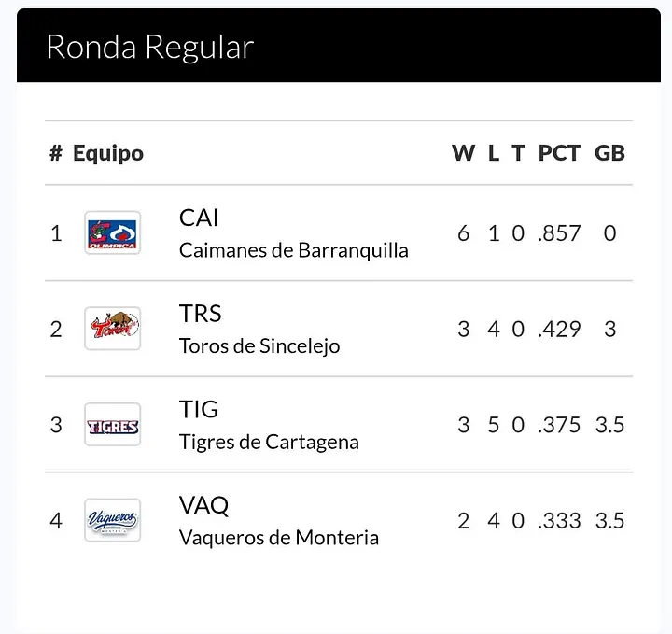672x634 pixels.
Task: Click the PCT column header
Action: [559, 153]
